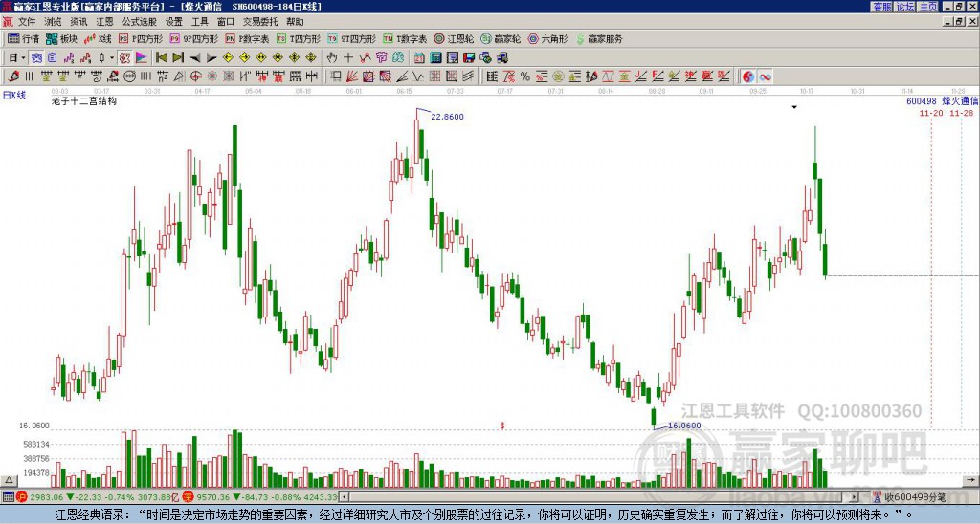Jump to last bar icon
The image size is (980, 524).
click(x=178, y=58)
